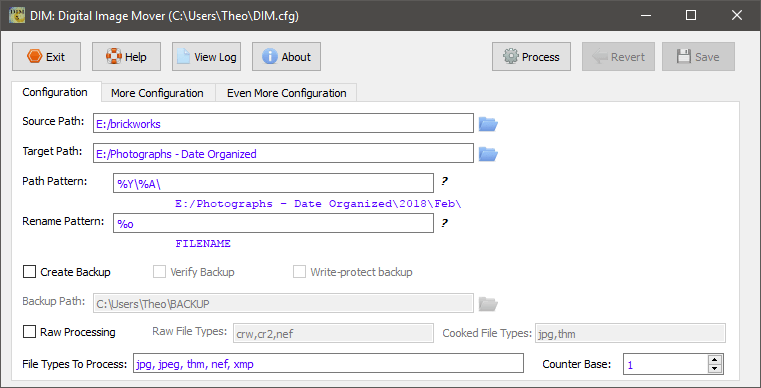Image resolution: width=761 pixels, height=388 pixels.
Task: Click the Path Pattern question mark help
Action: [x=444, y=181]
